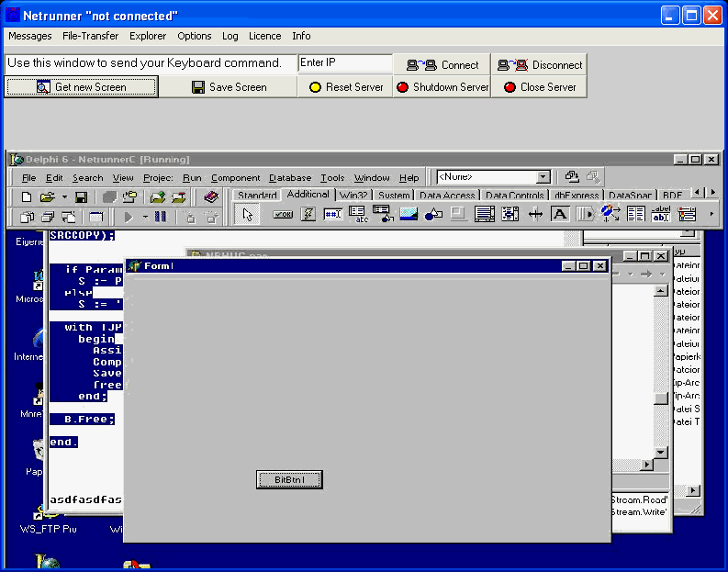728x572 pixels.
Task: Select the Data Access palette tab
Action: point(447,195)
